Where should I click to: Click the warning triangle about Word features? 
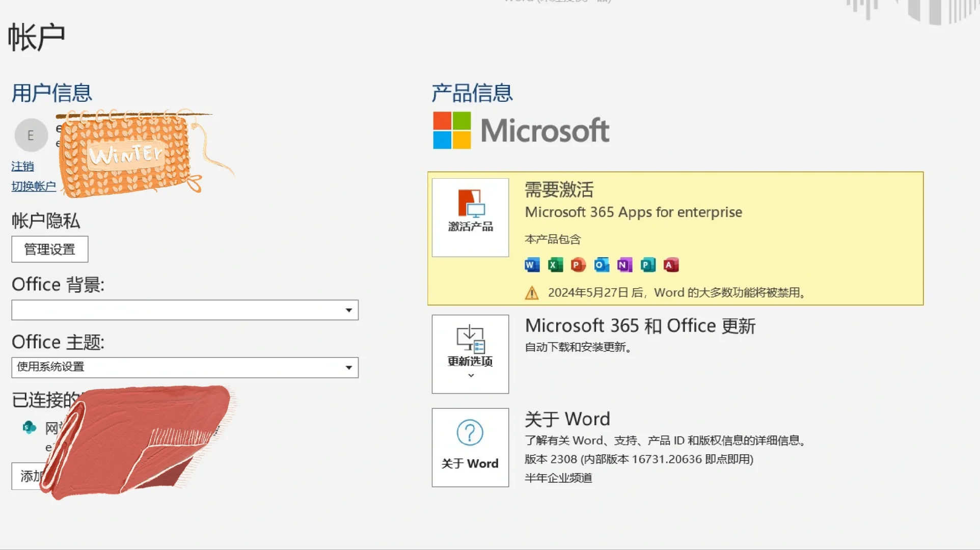point(531,293)
